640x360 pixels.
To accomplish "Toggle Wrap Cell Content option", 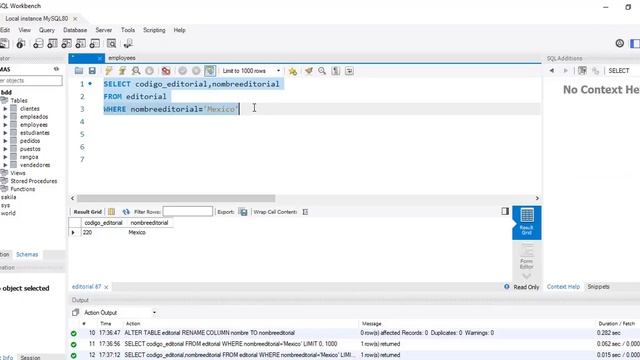I will tap(305, 212).
